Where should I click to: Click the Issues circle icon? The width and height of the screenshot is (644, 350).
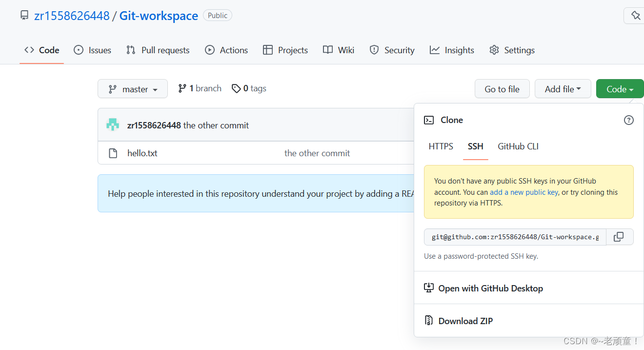[79, 50]
